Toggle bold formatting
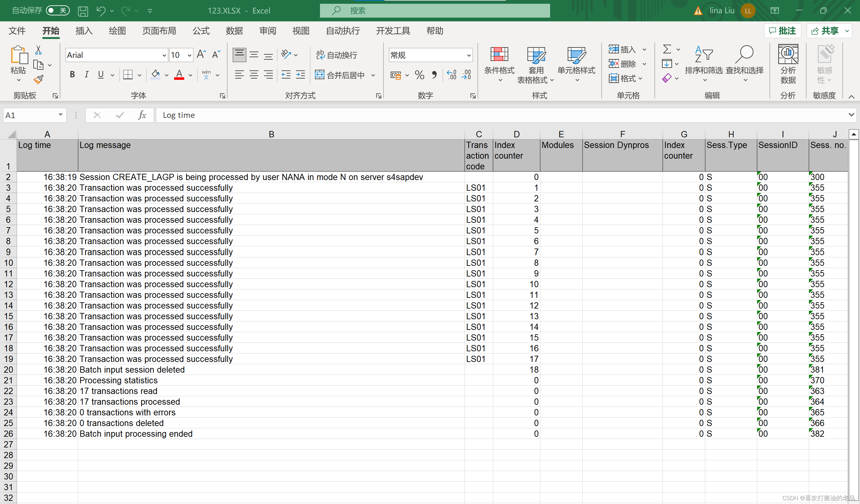This screenshot has width=860, height=504. pos(72,74)
